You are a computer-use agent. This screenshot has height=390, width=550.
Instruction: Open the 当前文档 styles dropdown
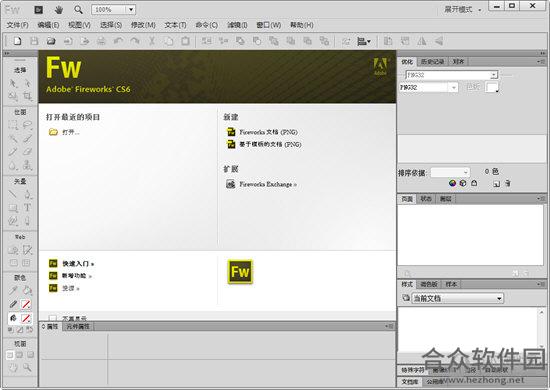(458, 298)
